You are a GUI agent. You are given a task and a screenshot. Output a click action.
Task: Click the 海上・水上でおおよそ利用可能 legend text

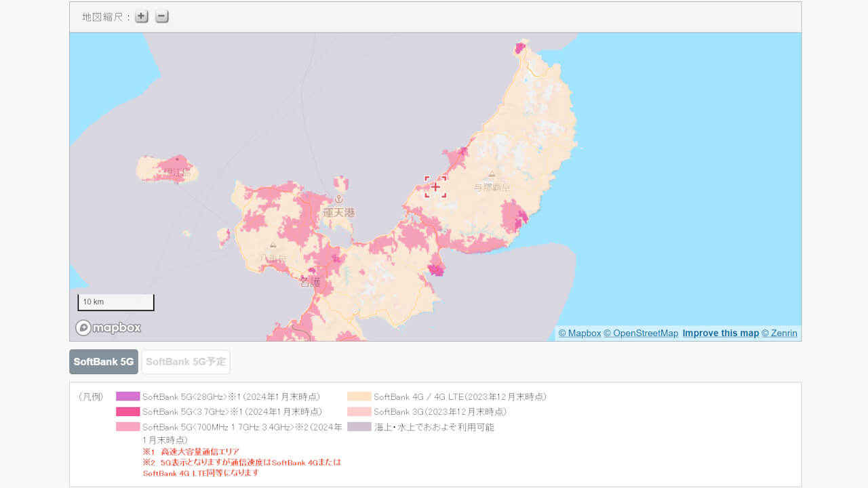point(434,427)
